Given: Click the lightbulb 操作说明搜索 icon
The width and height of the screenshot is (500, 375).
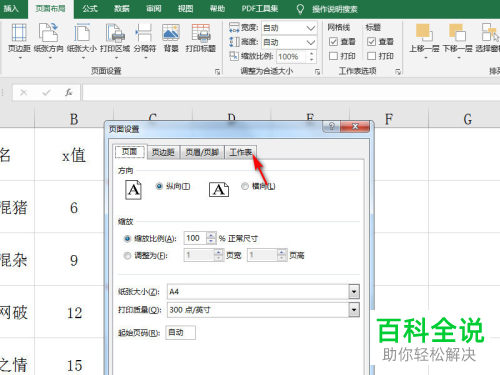Looking at the screenshot, I should pos(300,9).
